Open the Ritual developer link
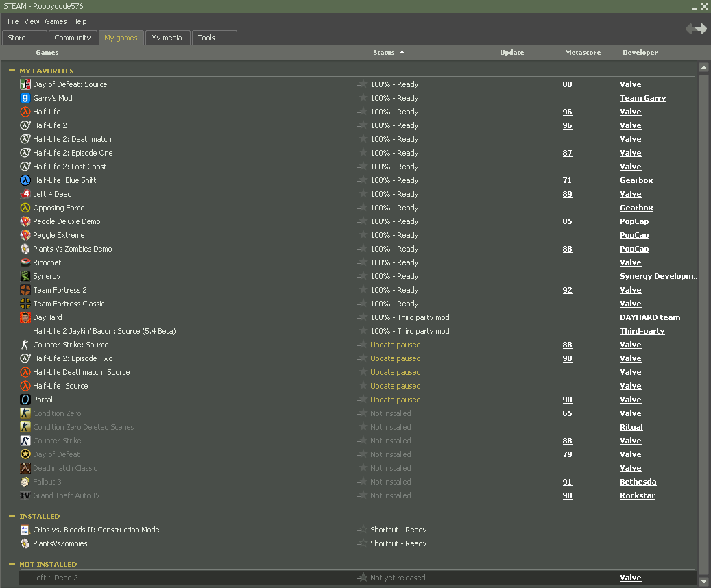This screenshot has width=711, height=588. pyautogui.click(x=631, y=427)
